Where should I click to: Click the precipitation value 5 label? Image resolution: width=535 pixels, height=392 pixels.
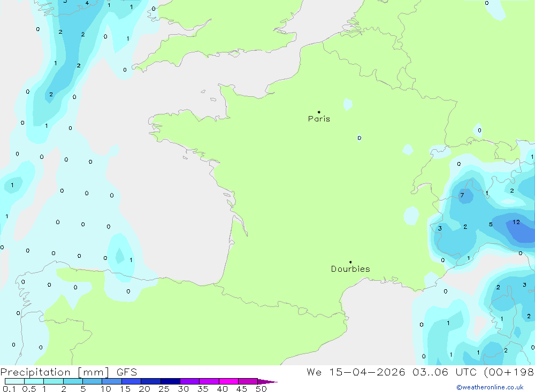pos(491,225)
